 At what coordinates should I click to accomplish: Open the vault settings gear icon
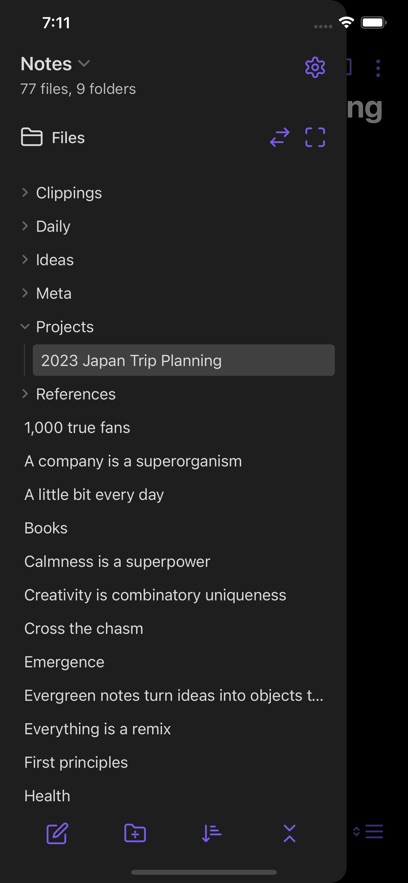315,68
